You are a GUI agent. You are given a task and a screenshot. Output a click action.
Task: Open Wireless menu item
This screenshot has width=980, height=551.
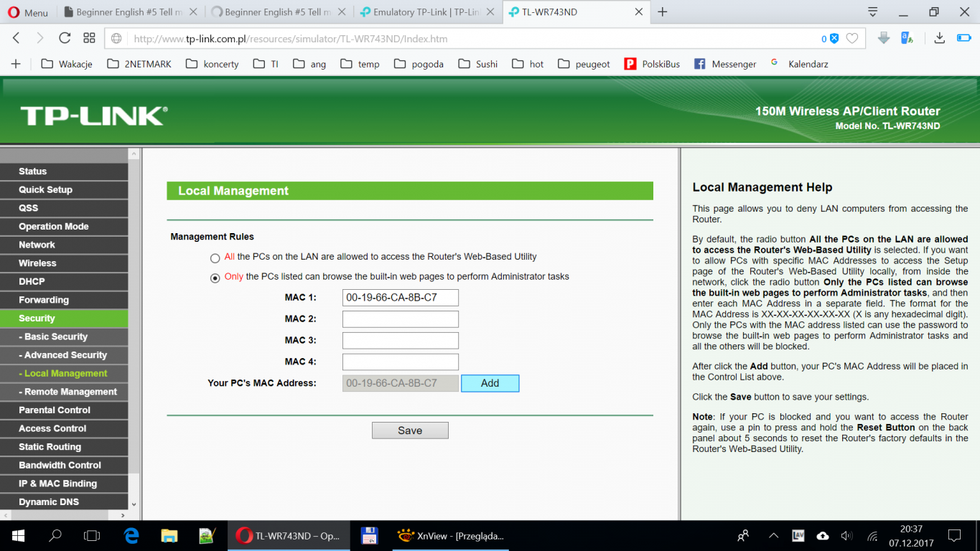(64, 263)
